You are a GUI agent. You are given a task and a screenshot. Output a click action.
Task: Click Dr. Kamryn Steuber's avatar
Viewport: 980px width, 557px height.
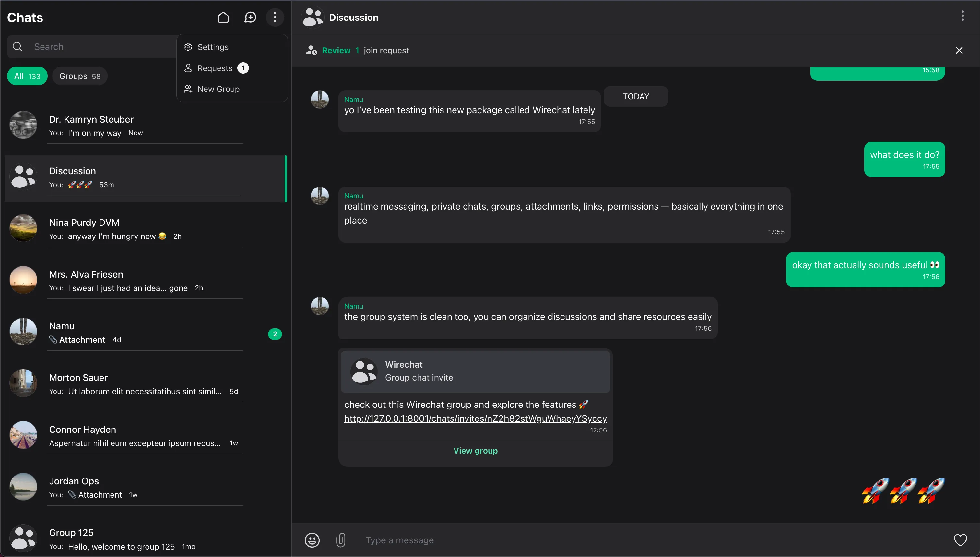(x=23, y=125)
